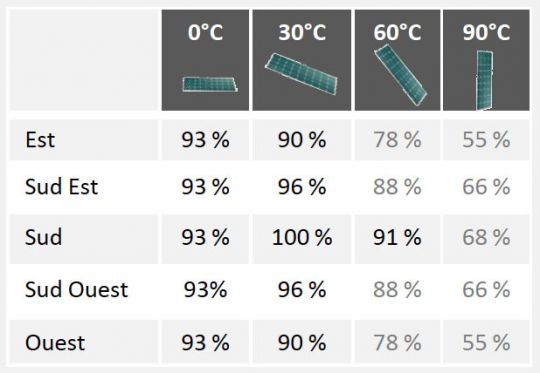The width and height of the screenshot is (540, 373).
Task: Select the 90°C column header text
Action: point(486,32)
